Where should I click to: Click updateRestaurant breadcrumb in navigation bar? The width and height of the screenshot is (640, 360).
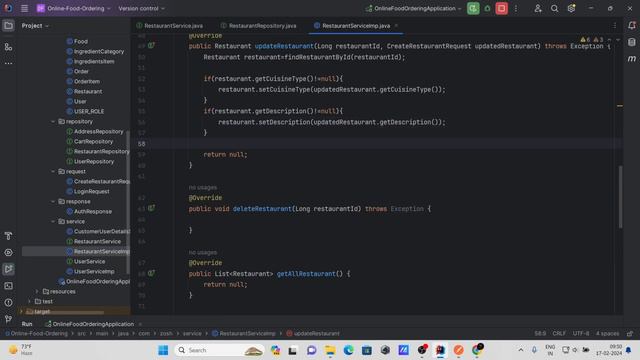313,333
